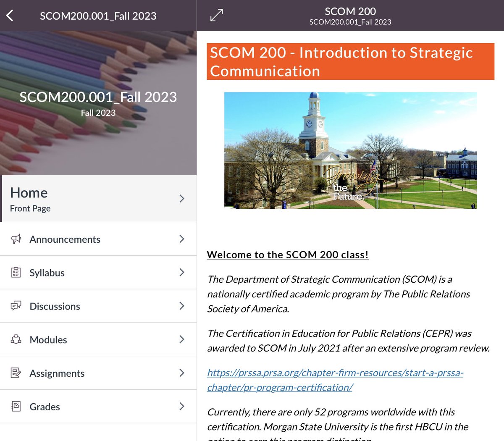Open the Syllabus row chevron
The height and width of the screenshot is (441, 504).
(x=182, y=273)
